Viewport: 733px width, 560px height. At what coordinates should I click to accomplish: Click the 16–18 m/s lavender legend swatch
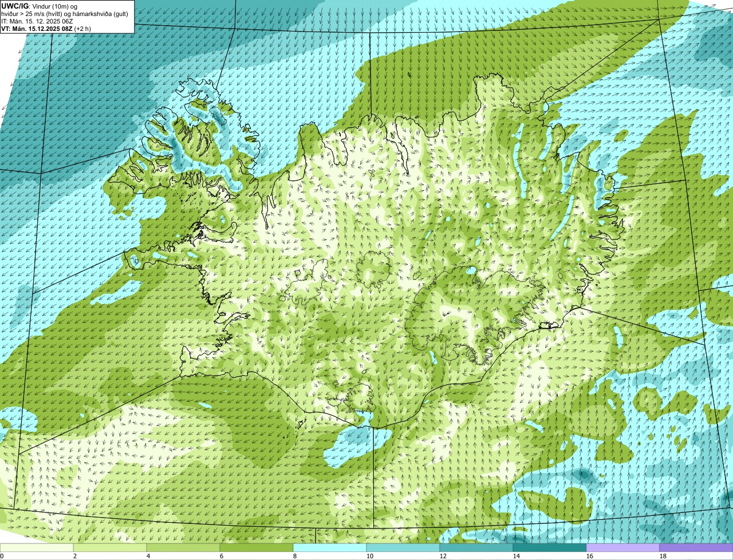tap(623, 548)
